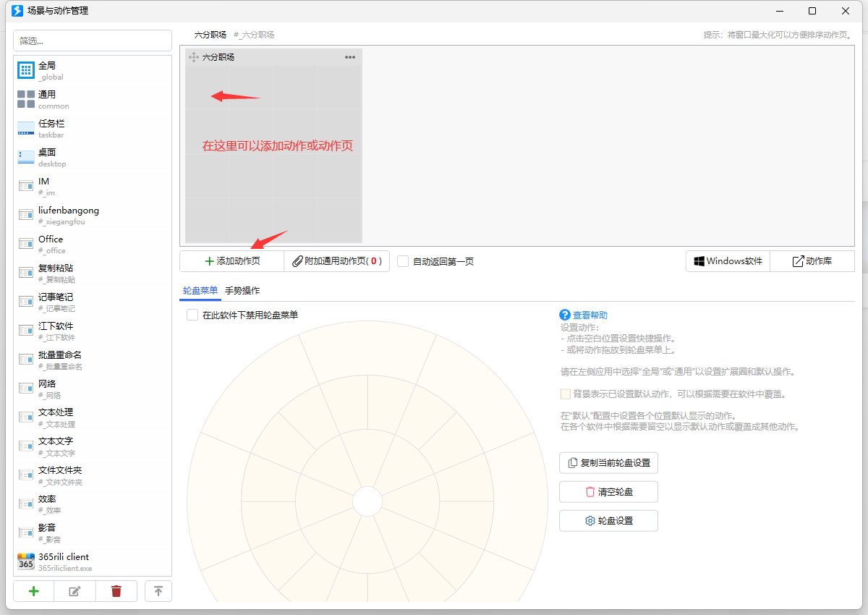Click the 筛选 filter input field
Image resolution: width=868 pixels, height=615 pixels.
[93, 41]
